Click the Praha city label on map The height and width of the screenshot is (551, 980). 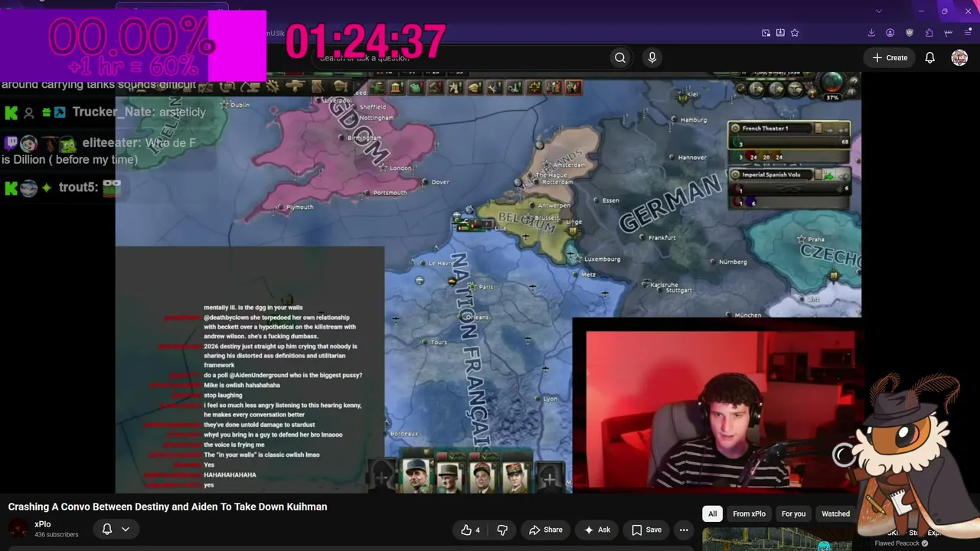(815, 240)
